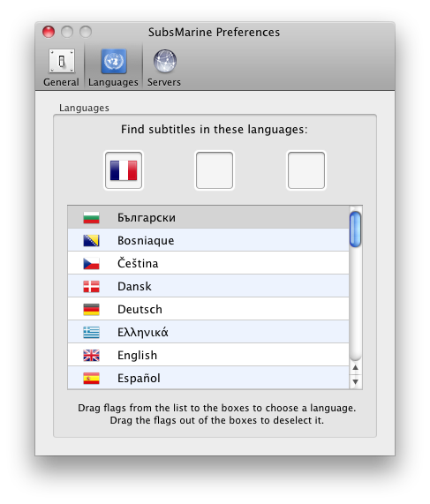Image resolution: width=430 pixels, height=504 pixels.
Task: Open the Servers network globe icon
Action: coord(164,61)
